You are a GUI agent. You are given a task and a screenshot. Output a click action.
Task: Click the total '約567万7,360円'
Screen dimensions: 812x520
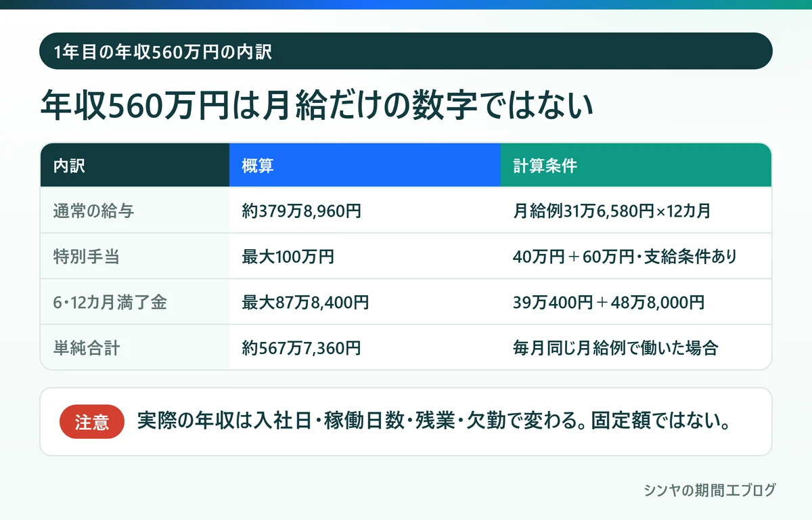pos(301,348)
